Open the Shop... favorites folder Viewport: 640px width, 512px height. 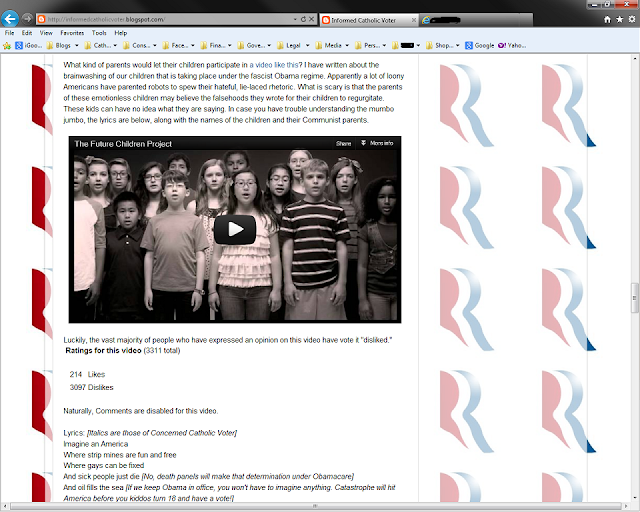439,46
